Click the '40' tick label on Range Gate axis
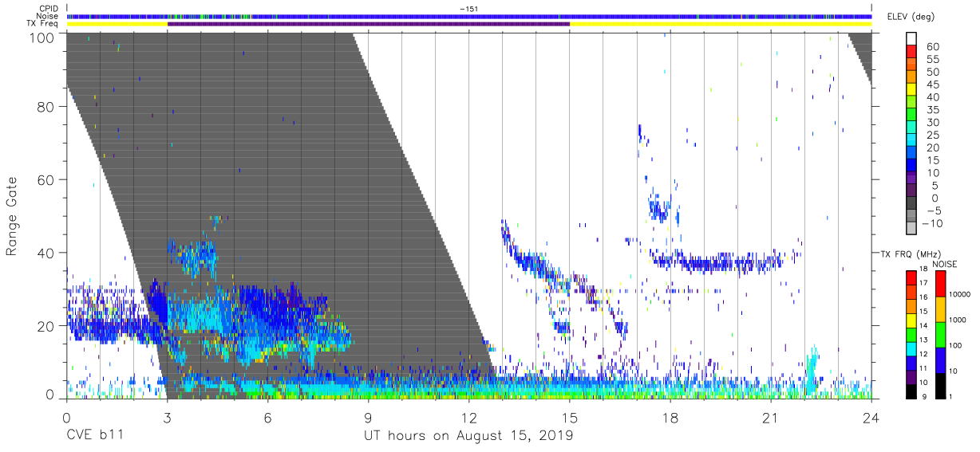980x452 pixels. (45, 253)
